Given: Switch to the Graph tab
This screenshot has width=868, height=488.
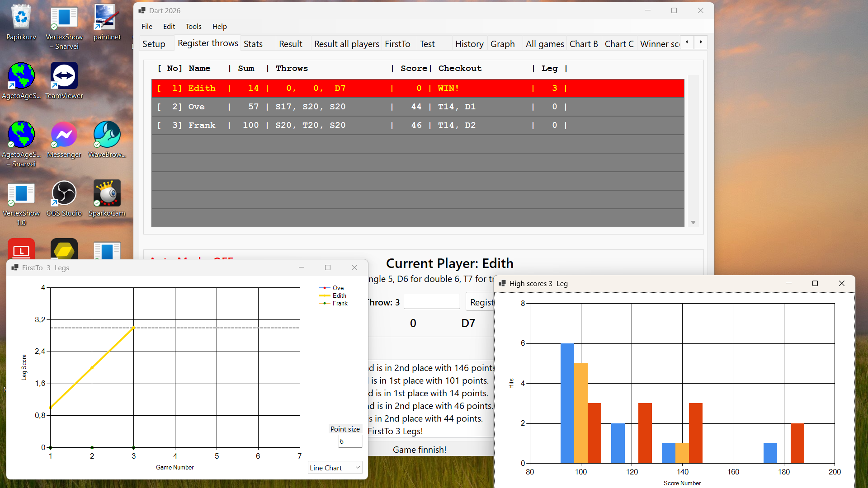Looking at the screenshot, I should (502, 44).
